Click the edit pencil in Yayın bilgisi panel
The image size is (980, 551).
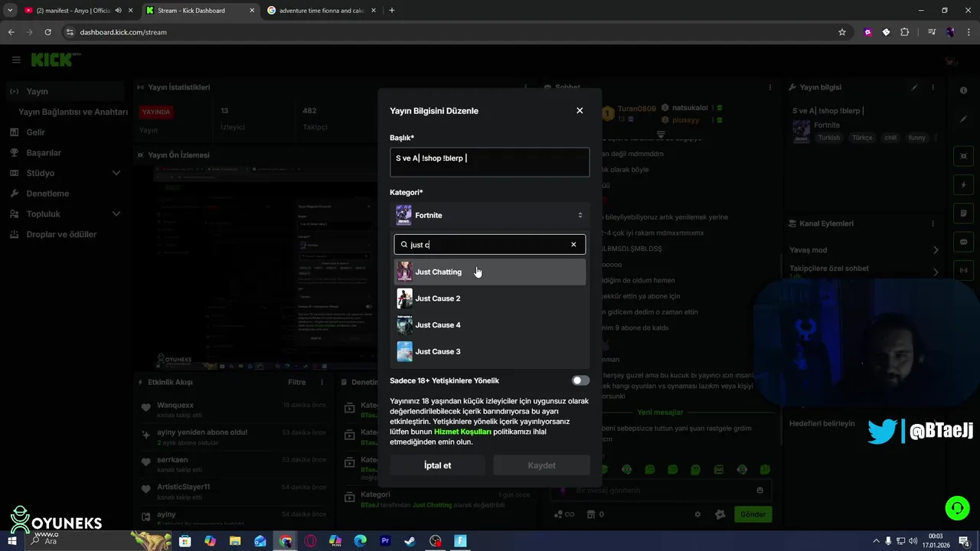tap(914, 87)
